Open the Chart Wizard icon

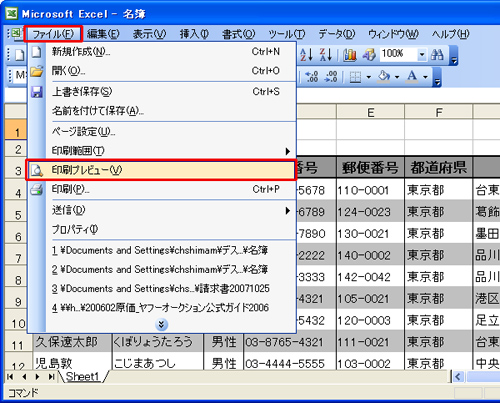coord(350,55)
